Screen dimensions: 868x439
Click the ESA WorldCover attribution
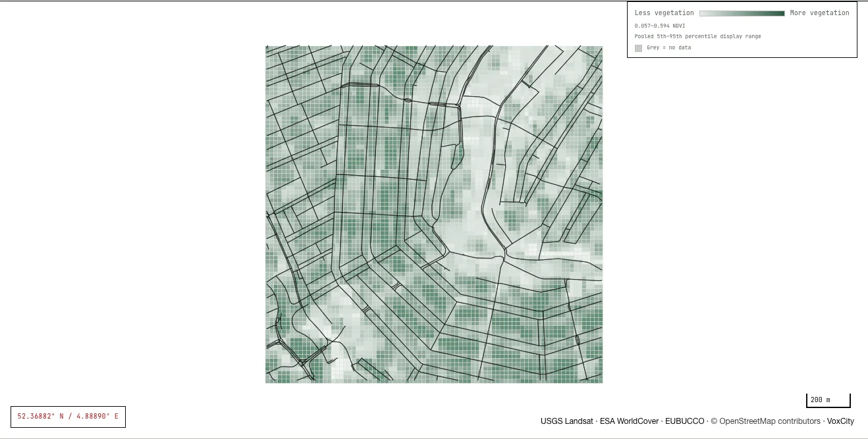point(628,421)
